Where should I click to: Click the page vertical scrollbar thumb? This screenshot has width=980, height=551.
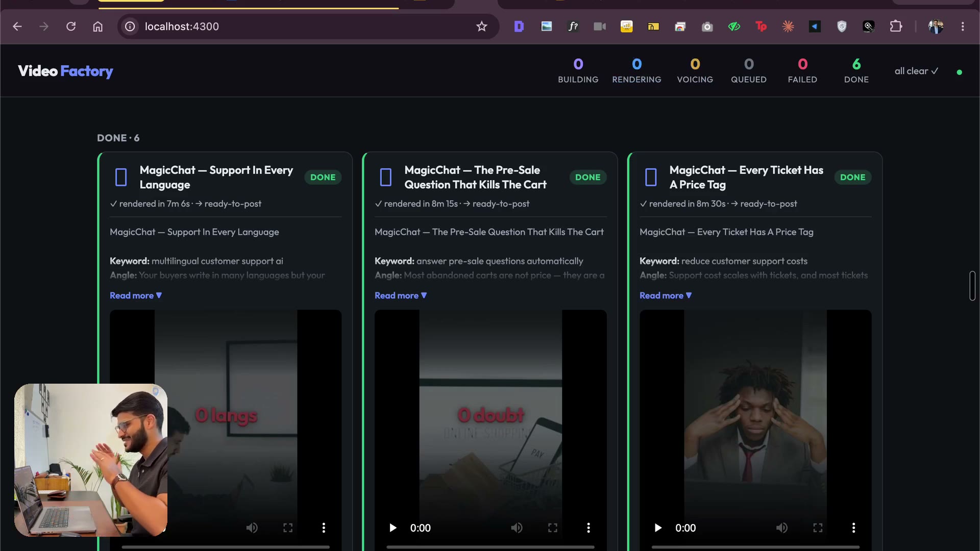(x=972, y=286)
